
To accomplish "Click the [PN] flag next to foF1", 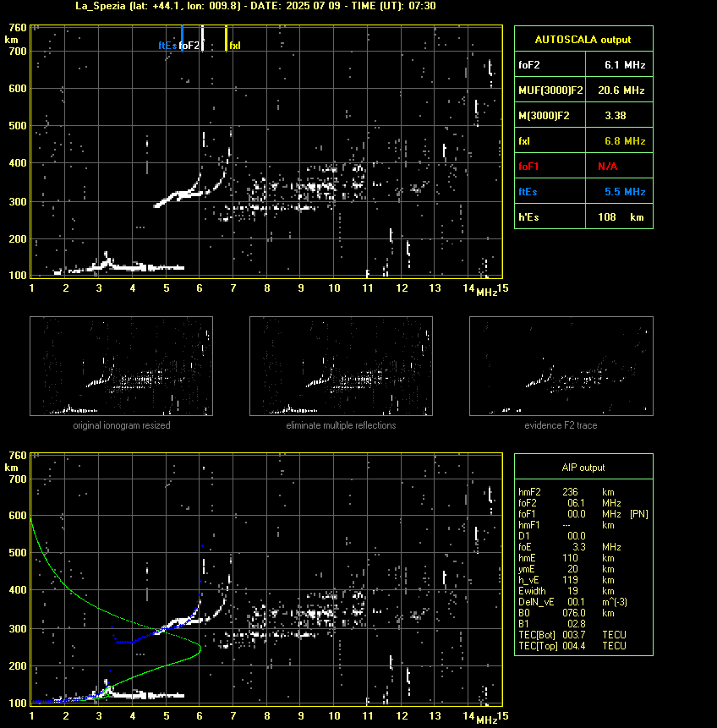I will 639,514.
